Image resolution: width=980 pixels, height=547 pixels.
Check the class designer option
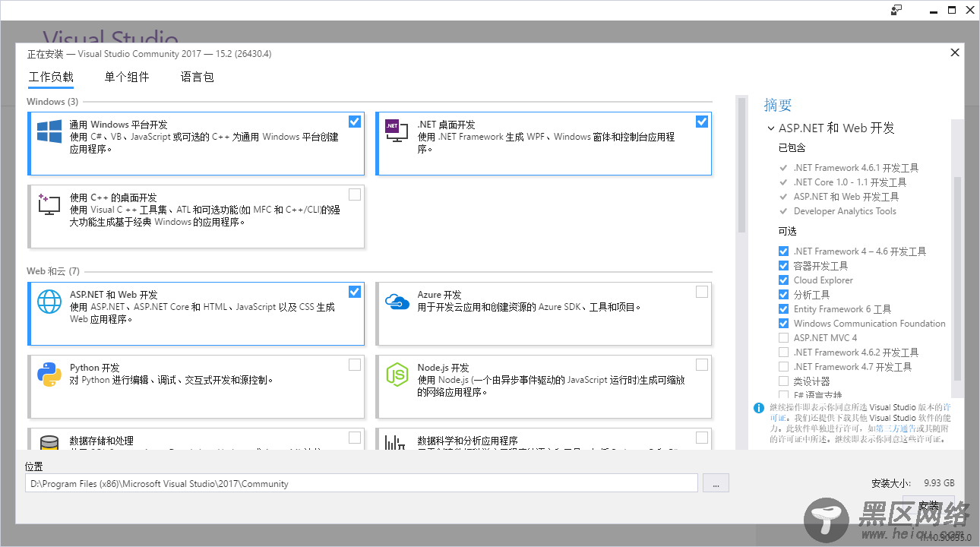pos(783,381)
